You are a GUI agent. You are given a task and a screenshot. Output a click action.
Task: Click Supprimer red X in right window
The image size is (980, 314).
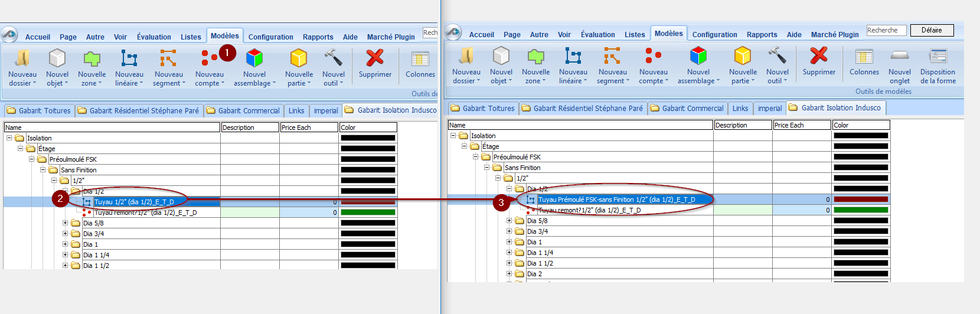pyautogui.click(x=819, y=56)
